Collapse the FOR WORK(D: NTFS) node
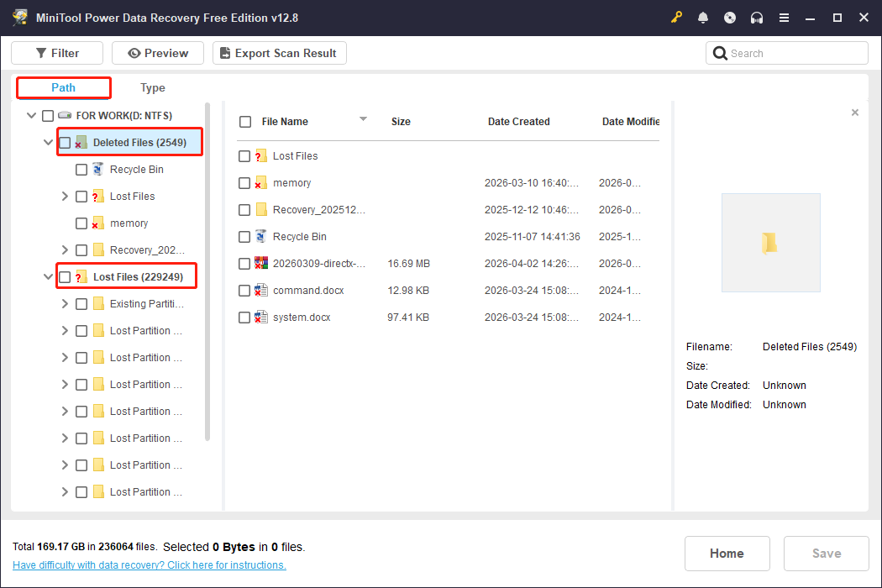 31,115
